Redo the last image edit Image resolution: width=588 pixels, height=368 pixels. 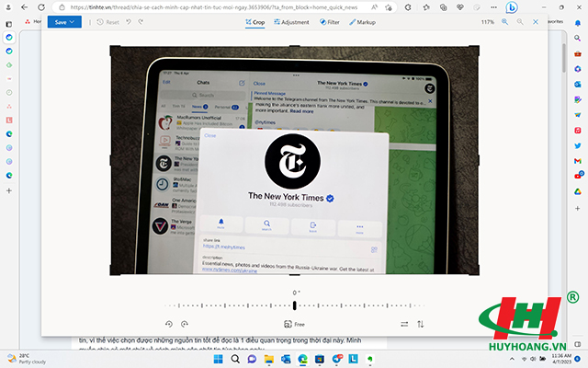pos(141,22)
